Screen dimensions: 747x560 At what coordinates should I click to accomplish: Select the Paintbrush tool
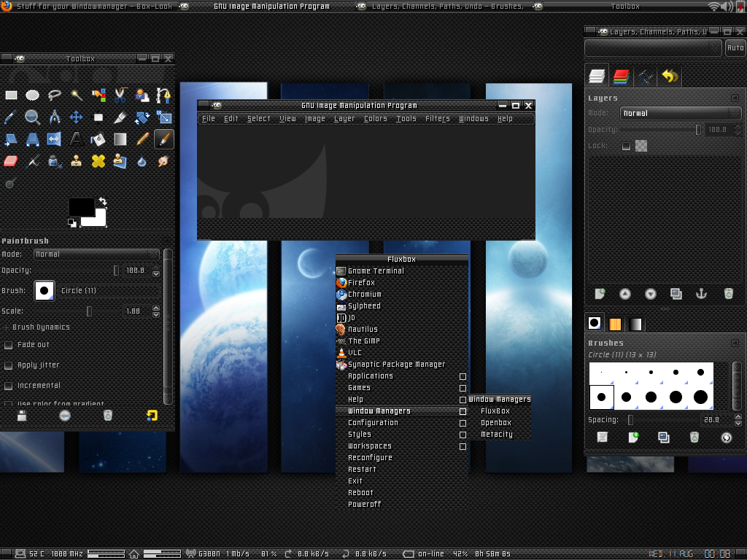(164, 139)
